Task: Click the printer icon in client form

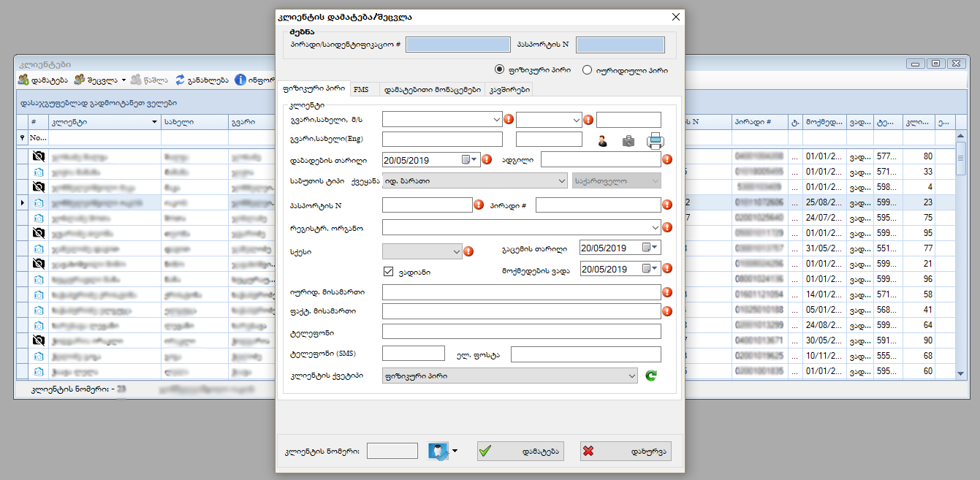Action: [x=654, y=141]
